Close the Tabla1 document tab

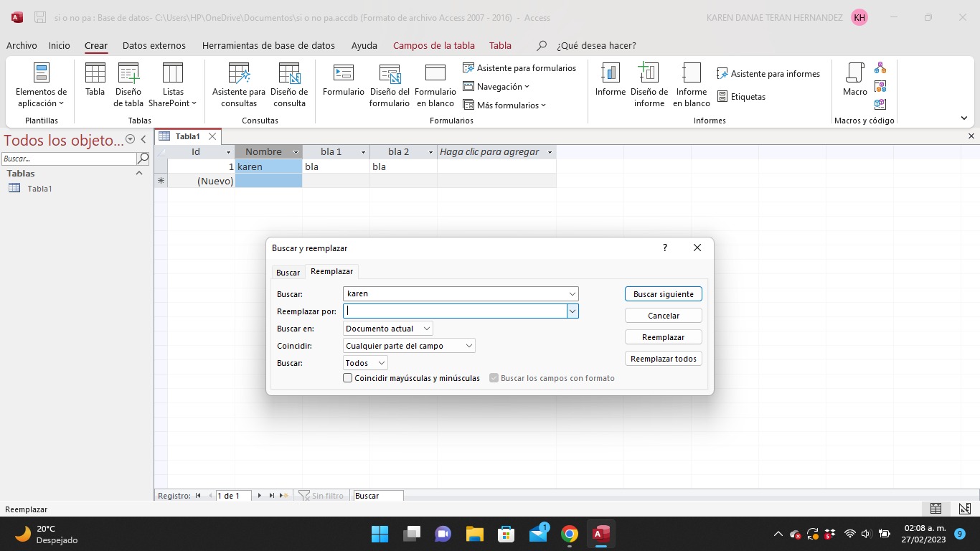[212, 136]
